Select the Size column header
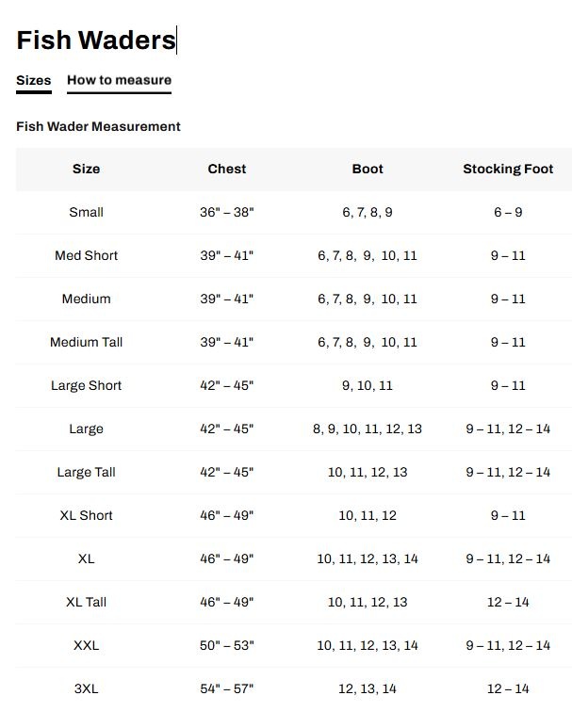This screenshot has width=572, height=728. [x=86, y=169]
